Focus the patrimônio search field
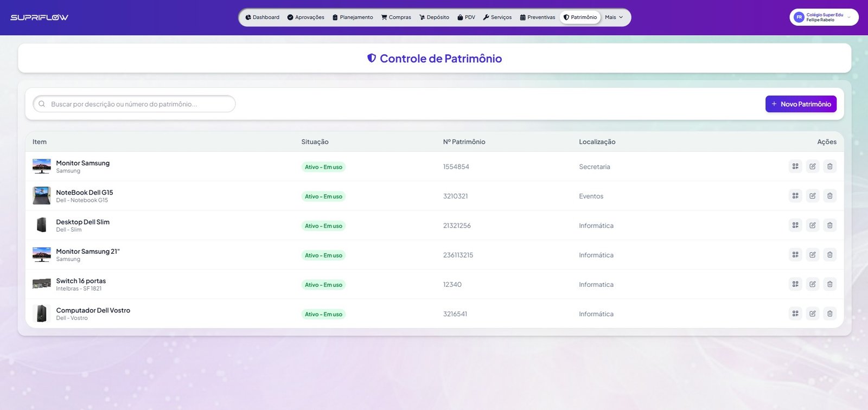The width and height of the screenshot is (868, 410). (x=135, y=104)
